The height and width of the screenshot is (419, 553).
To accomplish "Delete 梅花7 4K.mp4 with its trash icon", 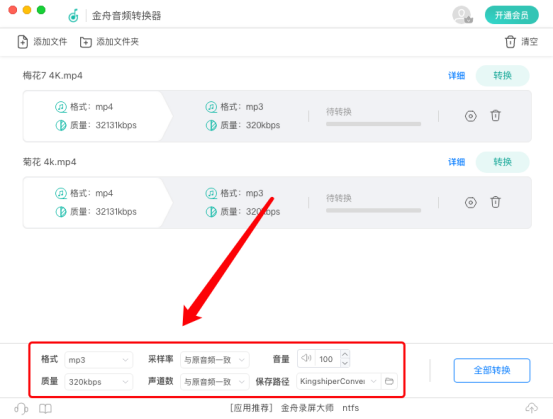I will pyautogui.click(x=495, y=115).
